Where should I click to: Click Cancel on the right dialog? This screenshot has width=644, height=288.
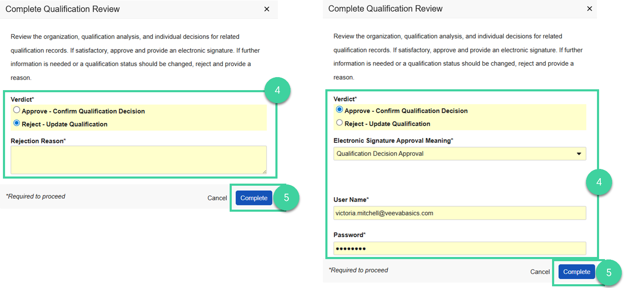(540, 272)
